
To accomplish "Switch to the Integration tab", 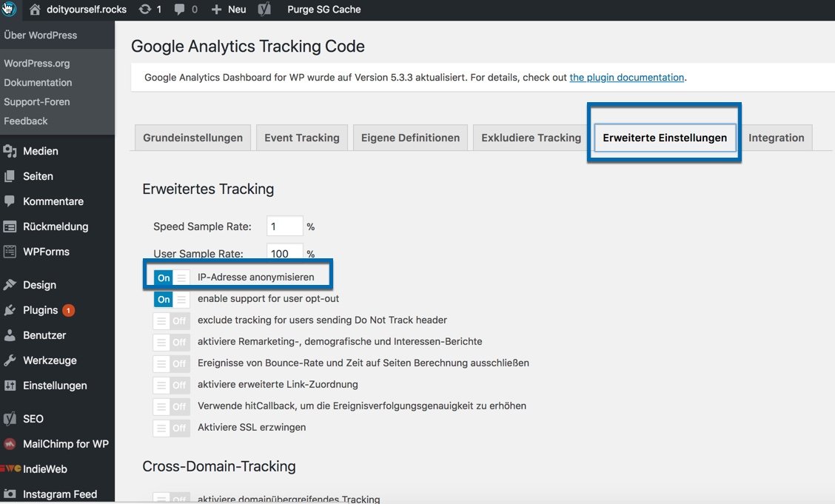I will click(x=776, y=138).
